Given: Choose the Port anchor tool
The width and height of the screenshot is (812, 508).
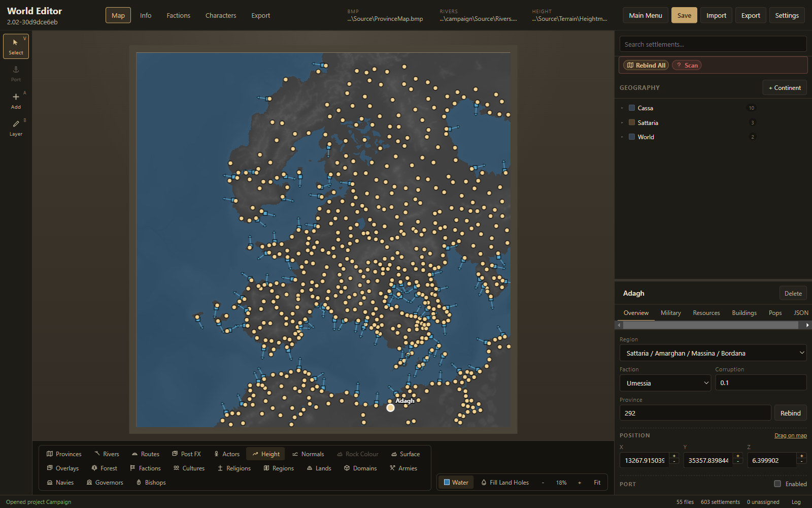Looking at the screenshot, I should (16, 74).
